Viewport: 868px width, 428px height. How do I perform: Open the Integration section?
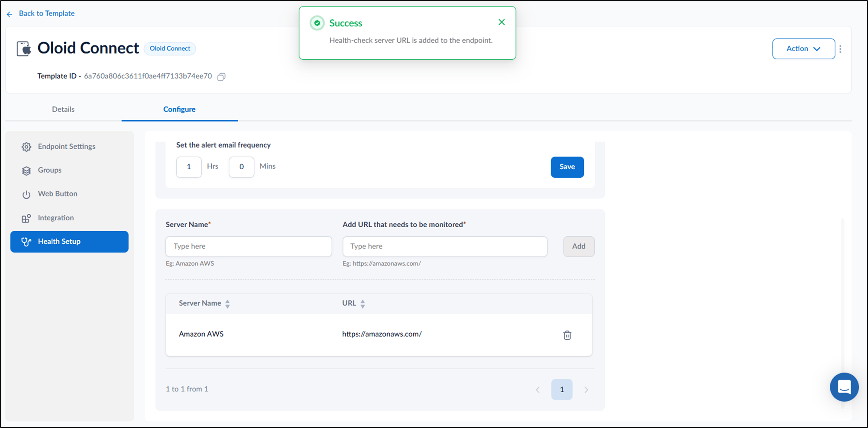click(69, 218)
